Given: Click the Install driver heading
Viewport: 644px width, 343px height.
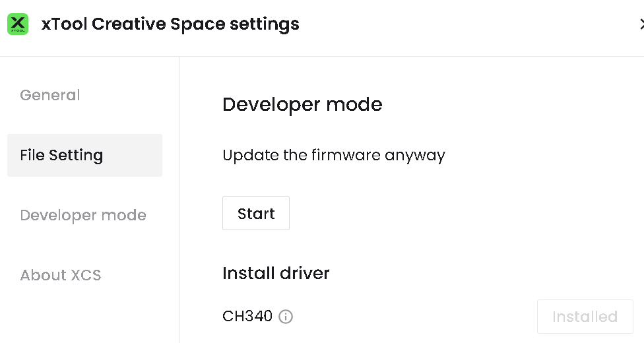Looking at the screenshot, I should [276, 273].
